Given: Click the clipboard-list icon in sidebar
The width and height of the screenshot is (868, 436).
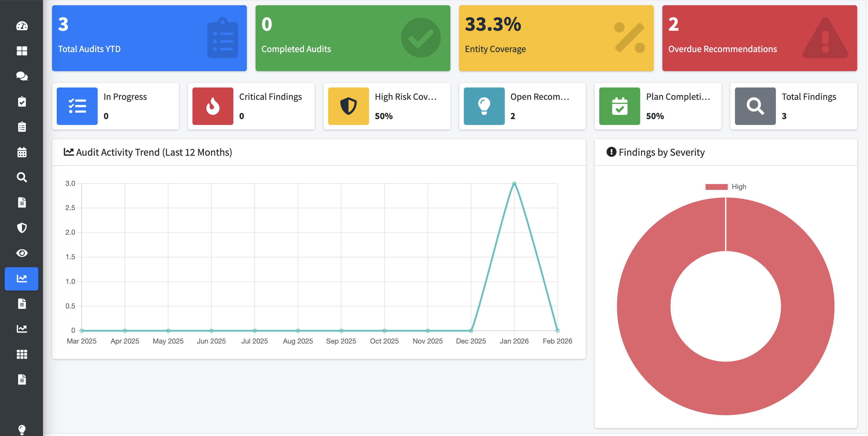Looking at the screenshot, I should pos(22,127).
